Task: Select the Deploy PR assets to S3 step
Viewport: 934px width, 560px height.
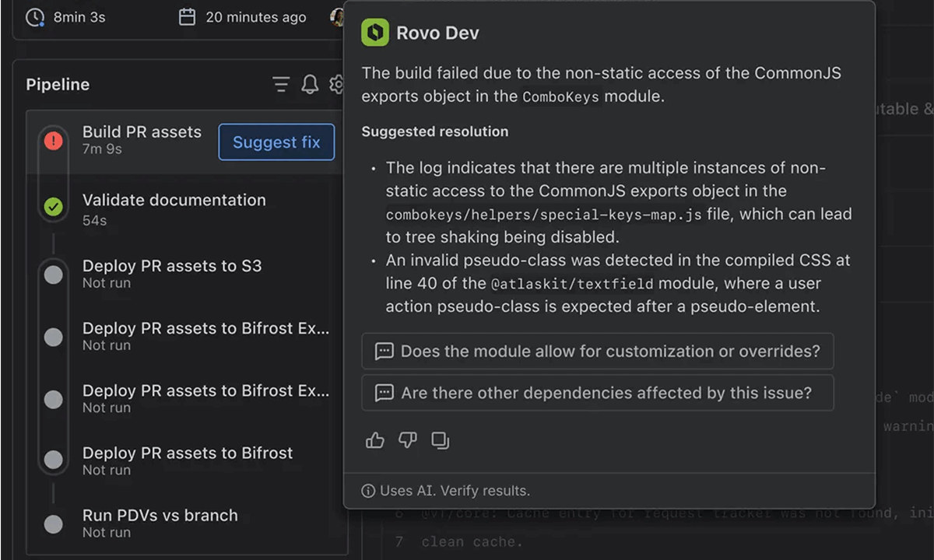Action: 172,267
